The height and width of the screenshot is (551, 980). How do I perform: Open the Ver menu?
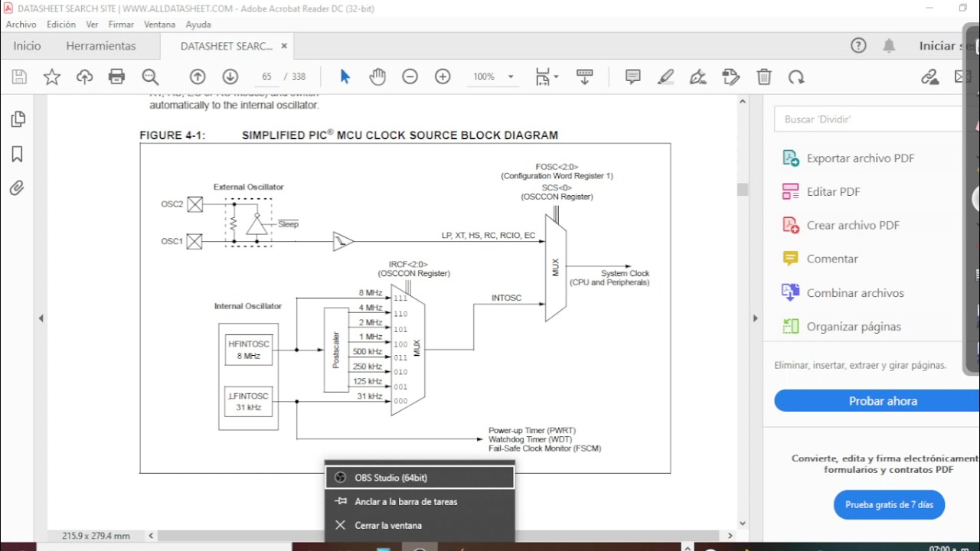pos(92,24)
